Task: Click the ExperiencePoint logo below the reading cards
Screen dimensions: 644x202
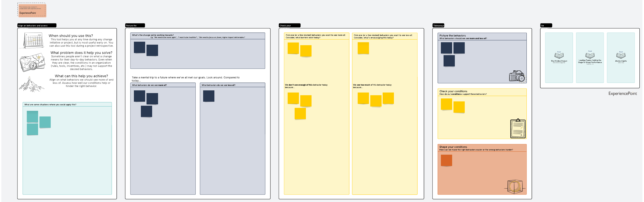Action: tap(622, 94)
